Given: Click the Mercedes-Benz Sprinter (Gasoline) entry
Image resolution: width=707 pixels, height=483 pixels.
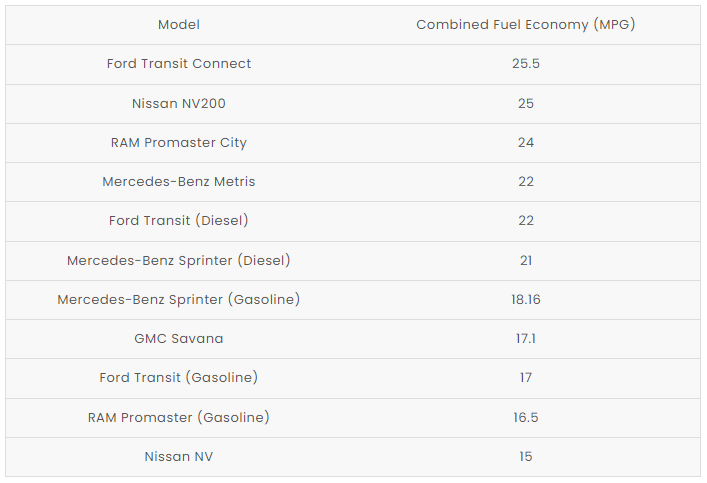Looking at the screenshot, I should [179, 299].
